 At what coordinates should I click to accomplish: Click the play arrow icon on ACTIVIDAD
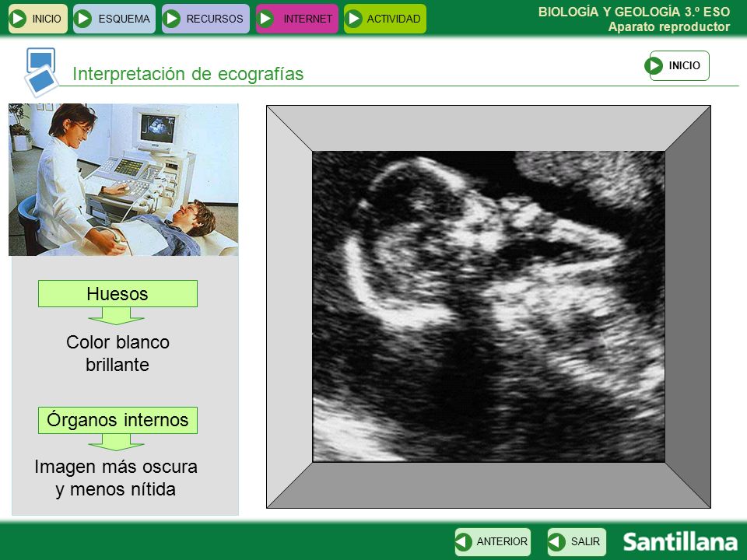point(354,19)
